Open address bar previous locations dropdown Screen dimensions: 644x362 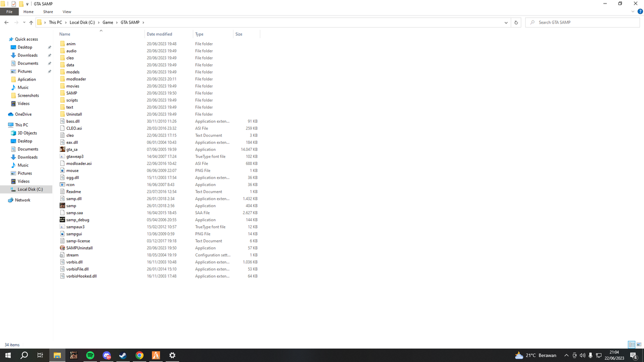(x=506, y=23)
